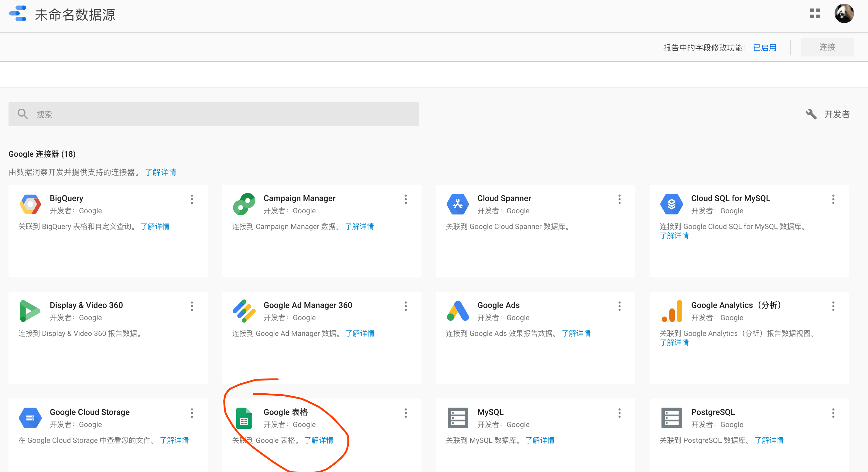Select the Cloud Spanner hexagon icon
868x472 pixels.
[458, 204]
